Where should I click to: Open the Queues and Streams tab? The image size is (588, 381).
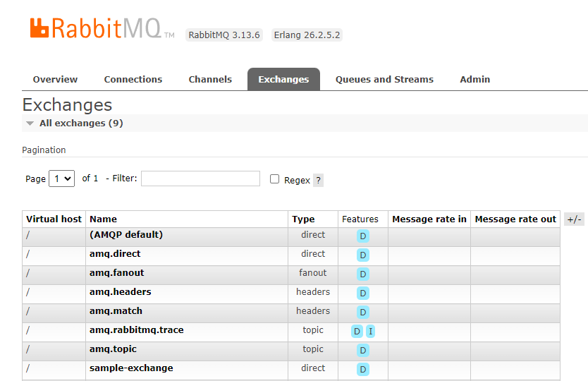(x=384, y=79)
